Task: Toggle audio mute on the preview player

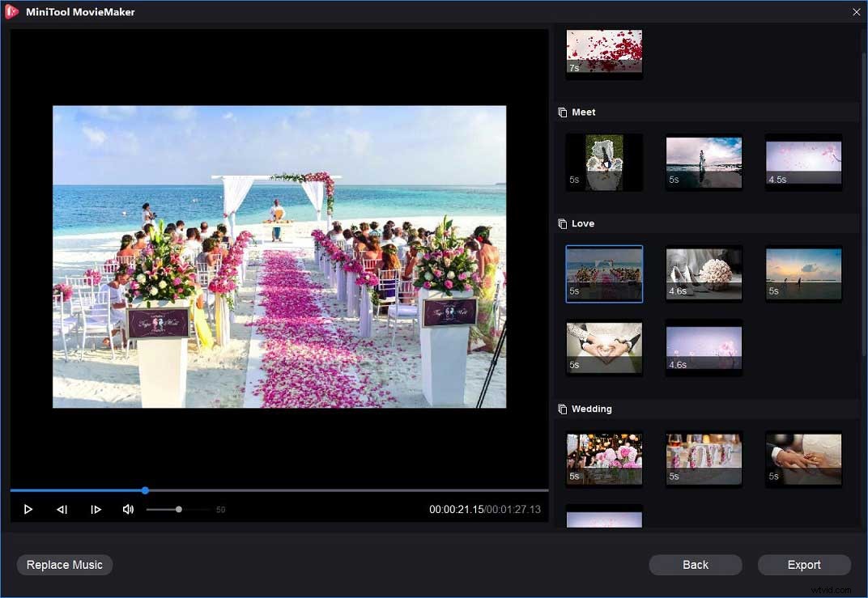Action: point(130,509)
